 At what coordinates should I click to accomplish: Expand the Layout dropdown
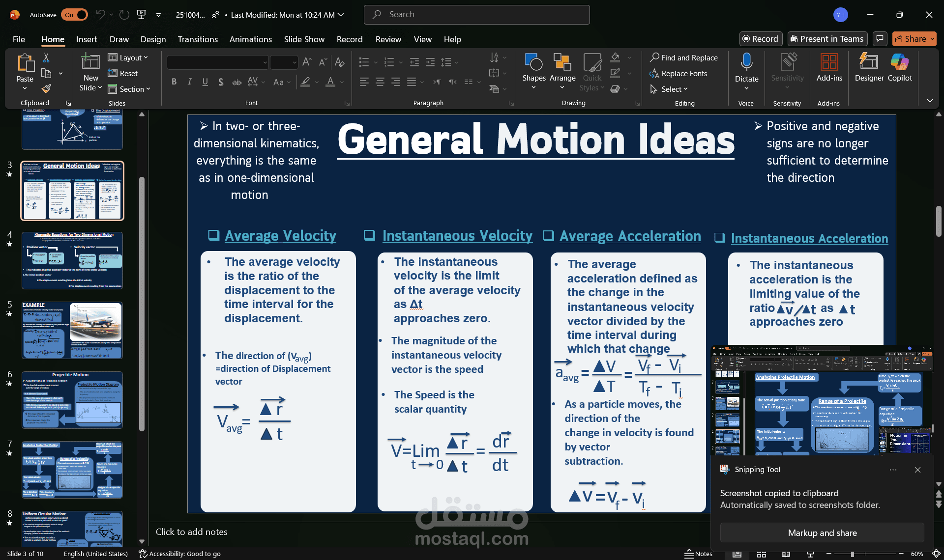click(x=128, y=58)
